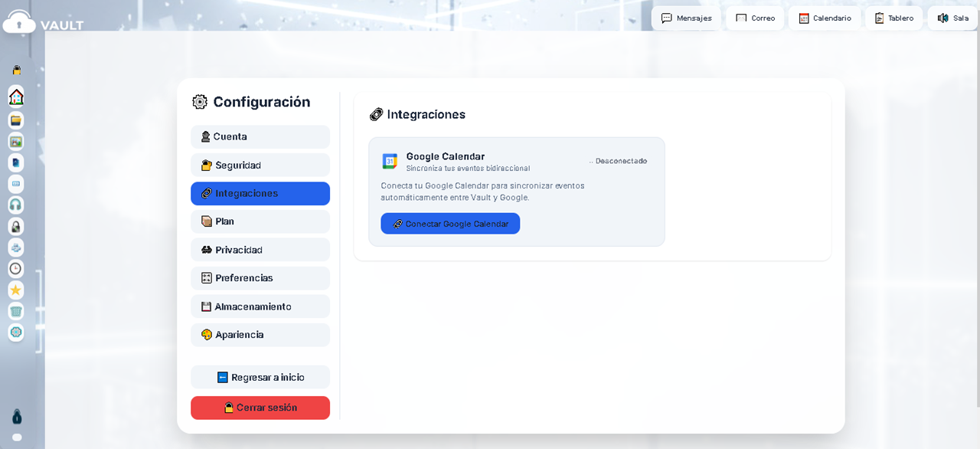980x449 pixels.
Task: Click the Google Calendar logo icon
Action: (x=390, y=161)
